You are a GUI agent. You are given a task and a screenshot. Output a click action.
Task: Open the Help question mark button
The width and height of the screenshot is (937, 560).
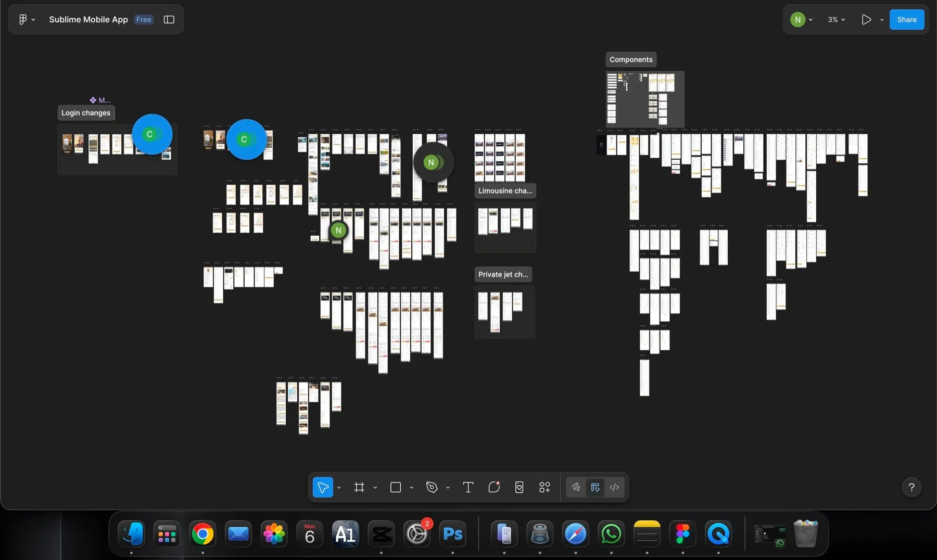911,487
